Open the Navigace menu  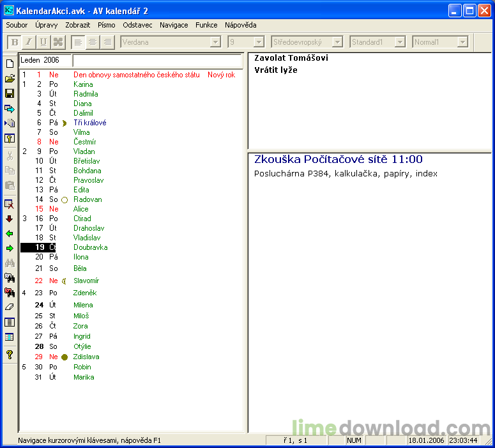(x=174, y=25)
